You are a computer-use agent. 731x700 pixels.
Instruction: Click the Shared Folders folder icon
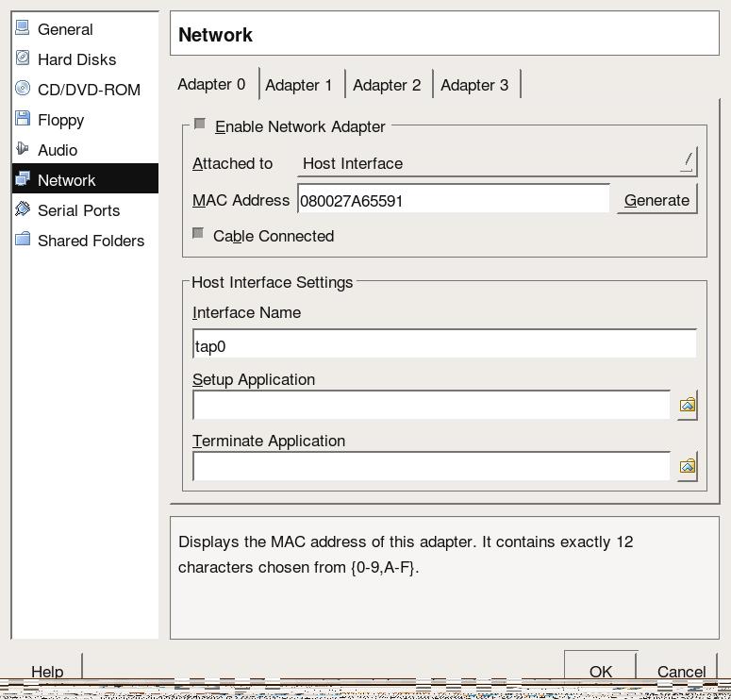tap(22, 240)
